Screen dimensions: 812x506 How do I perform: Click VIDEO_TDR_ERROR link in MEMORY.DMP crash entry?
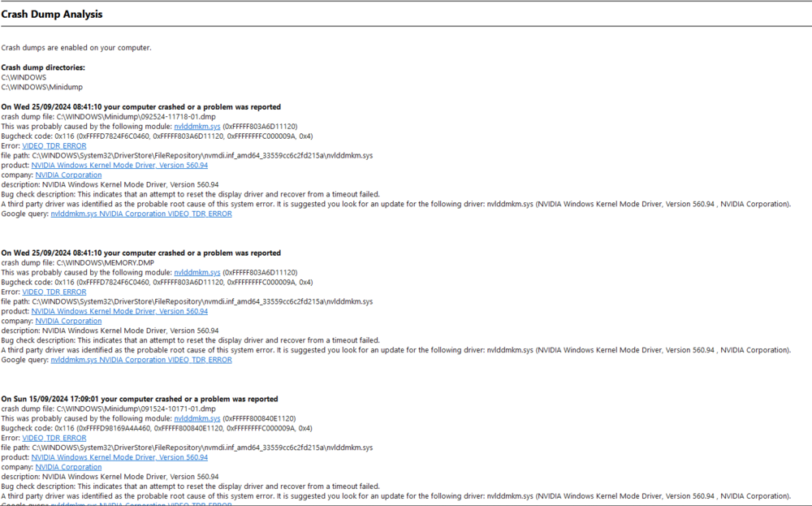coord(54,292)
